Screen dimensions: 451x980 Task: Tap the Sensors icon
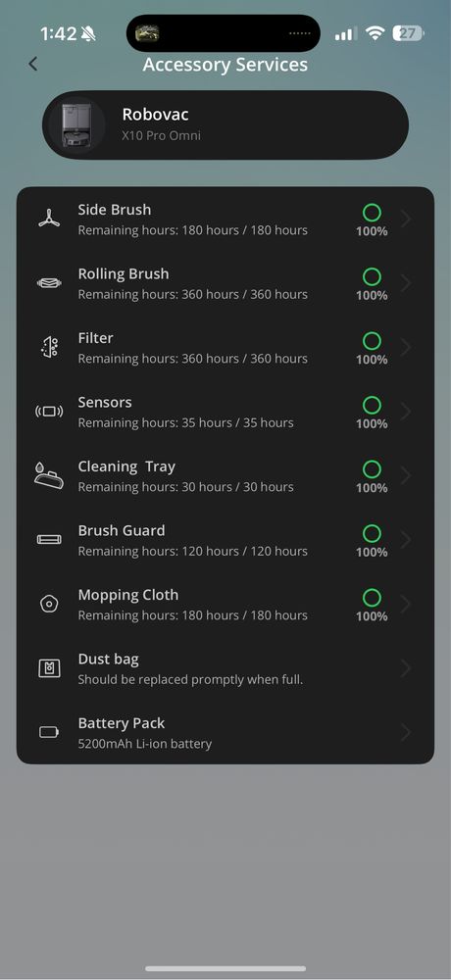tap(49, 412)
